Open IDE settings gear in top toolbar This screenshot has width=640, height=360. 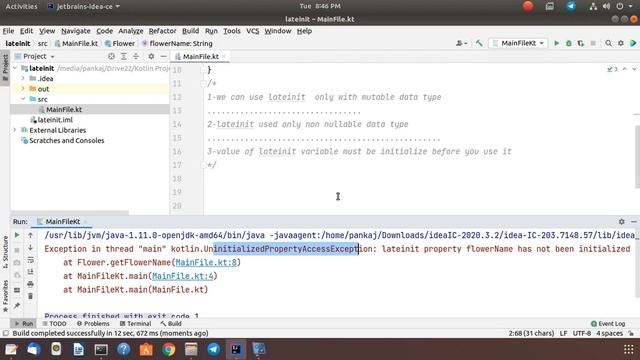[621, 43]
